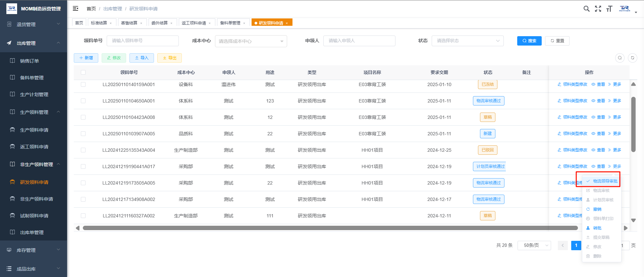Go to page 1 in pagination

(x=576, y=246)
